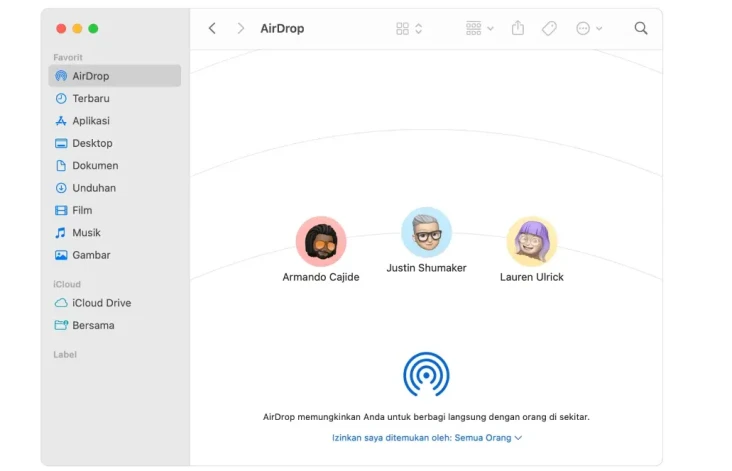
Task: Click the Tags toolbar icon
Action: click(x=549, y=28)
